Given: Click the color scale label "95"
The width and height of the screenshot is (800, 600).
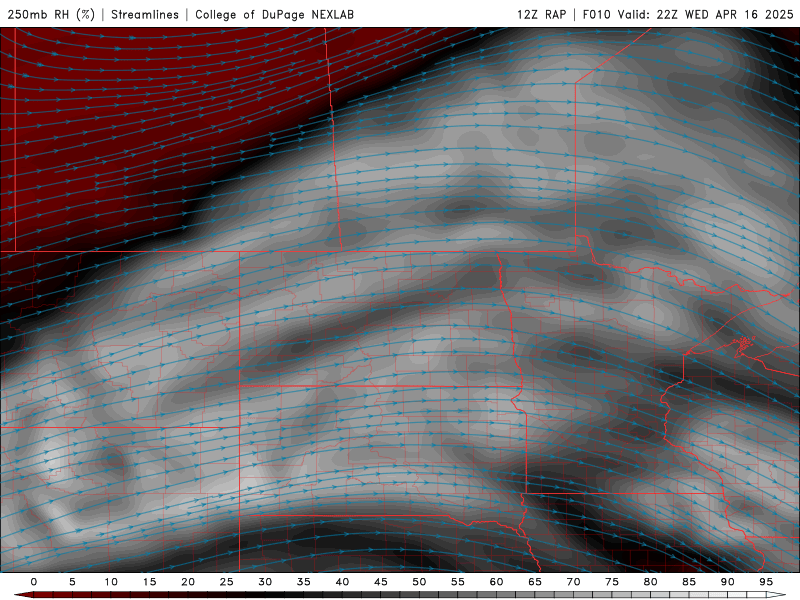Looking at the screenshot, I should (x=766, y=582).
